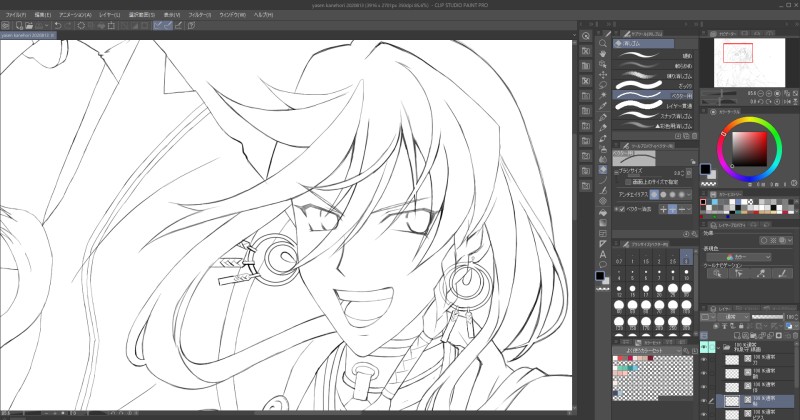The image size is (800, 420).
Task: Open the Filter menu
Action: 199,15
